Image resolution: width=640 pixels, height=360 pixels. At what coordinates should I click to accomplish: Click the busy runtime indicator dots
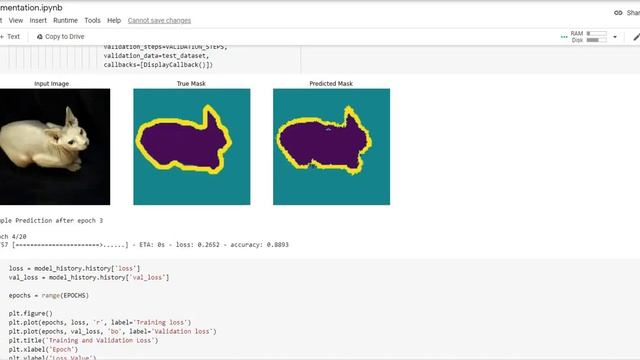(x=564, y=37)
